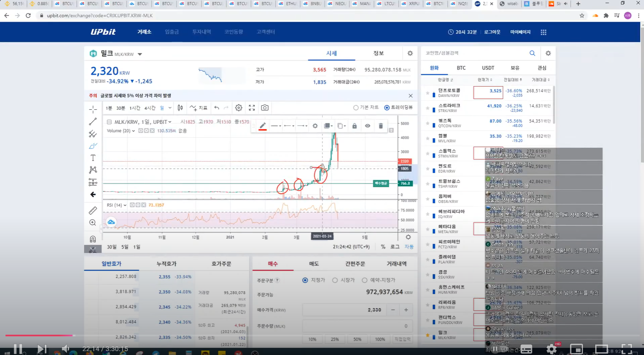
Task: Take a chart snapshot with camera icon
Action: tap(265, 108)
